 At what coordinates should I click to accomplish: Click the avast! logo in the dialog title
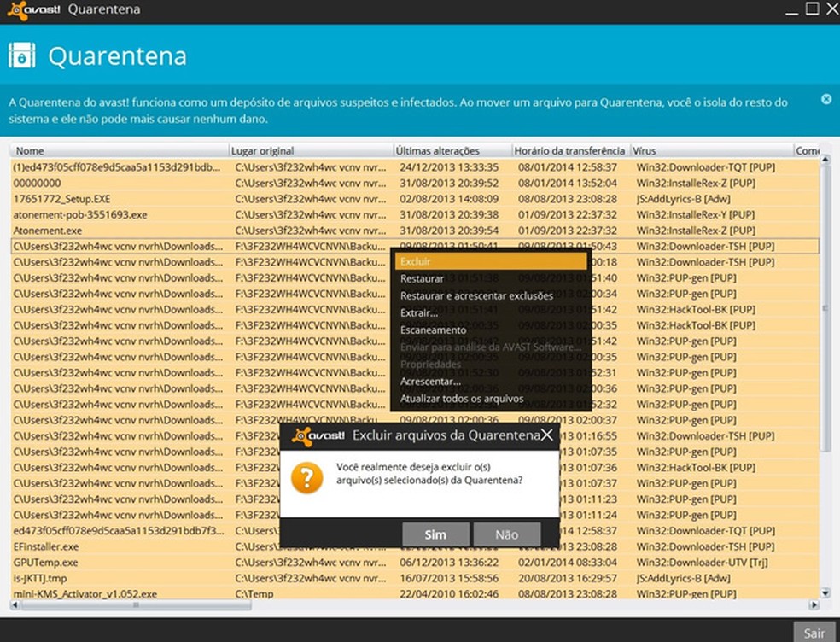pos(318,436)
